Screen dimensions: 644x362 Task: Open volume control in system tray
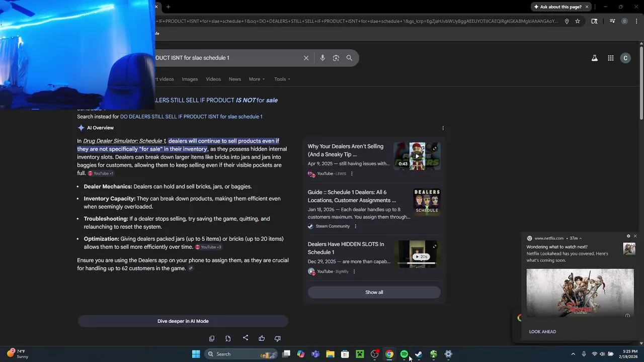[x=602, y=354]
